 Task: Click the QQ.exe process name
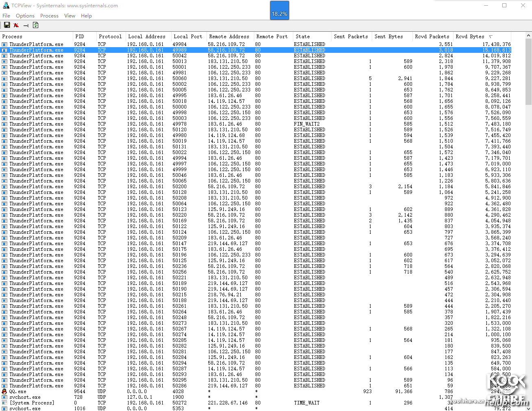click(18, 391)
